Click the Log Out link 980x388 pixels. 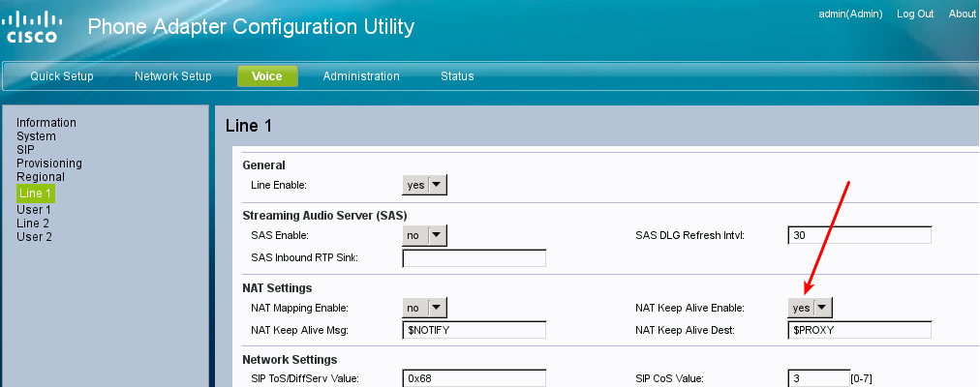[x=915, y=14]
